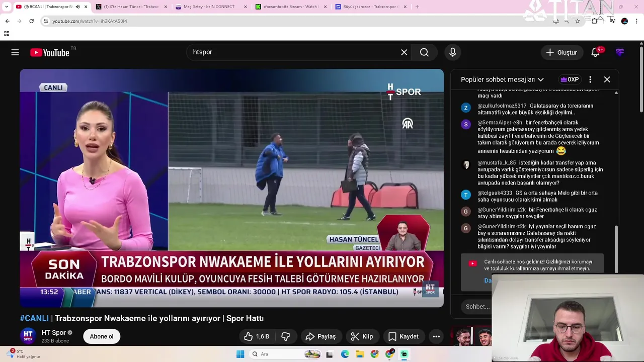Screen dimensions: 644x362
Task: Start voice search with the microphone
Action: (x=453, y=52)
